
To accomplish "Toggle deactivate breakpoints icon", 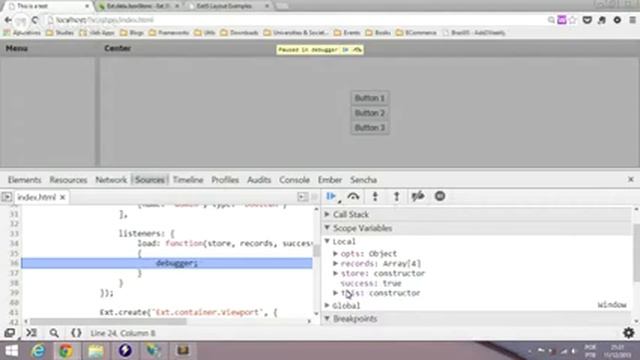I will pos(418,197).
